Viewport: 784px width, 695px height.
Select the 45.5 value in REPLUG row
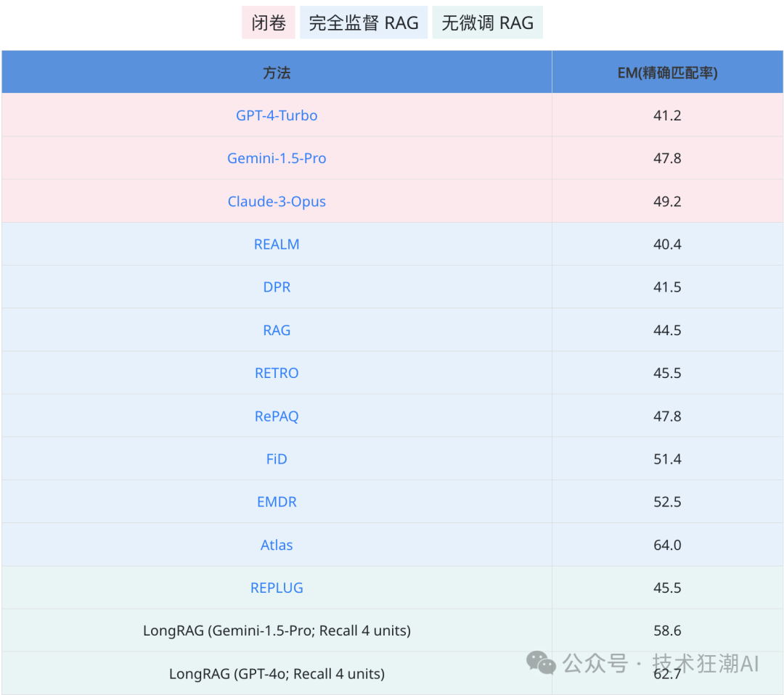pyautogui.click(x=668, y=588)
